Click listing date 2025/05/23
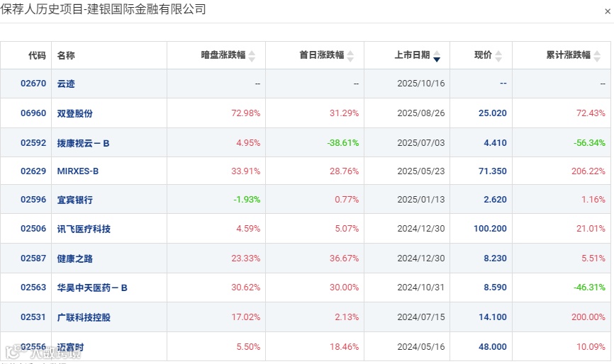This screenshot has height=364, width=614. pos(421,171)
